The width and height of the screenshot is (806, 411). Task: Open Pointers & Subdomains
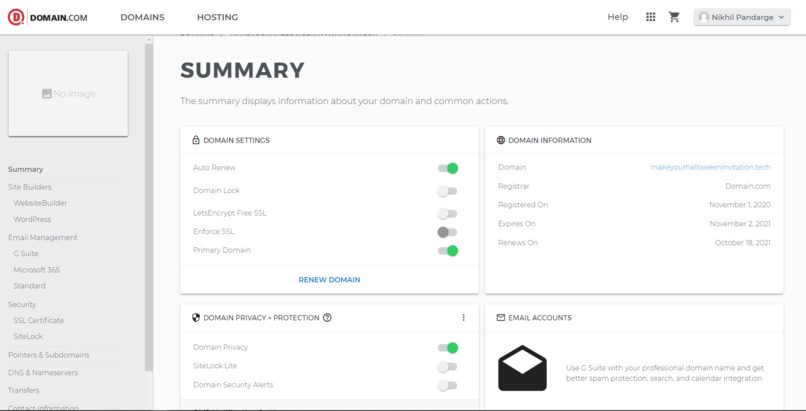[x=48, y=355]
